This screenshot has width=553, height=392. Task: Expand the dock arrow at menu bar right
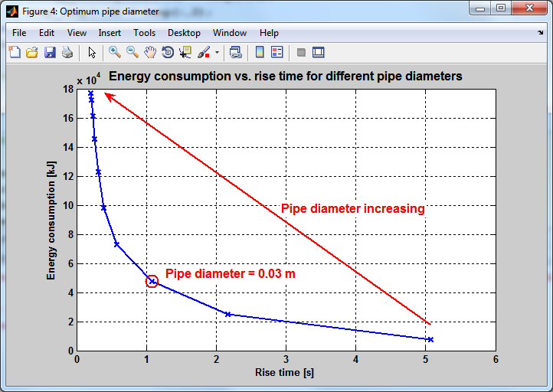click(540, 33)
